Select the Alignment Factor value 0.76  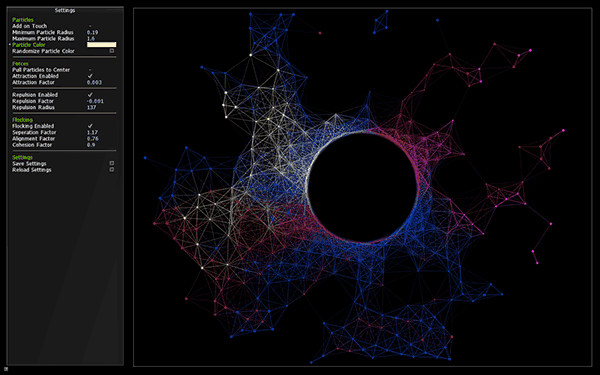(93, 139)
